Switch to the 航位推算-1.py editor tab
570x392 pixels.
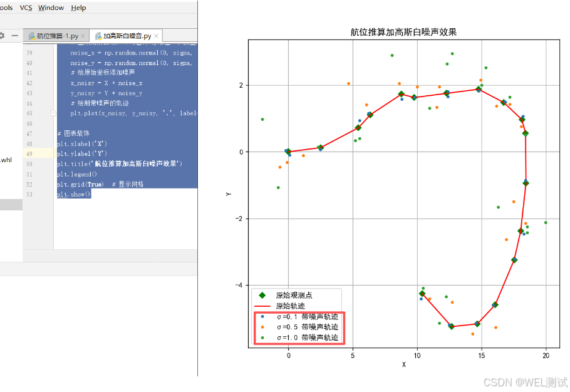(58, 36)
